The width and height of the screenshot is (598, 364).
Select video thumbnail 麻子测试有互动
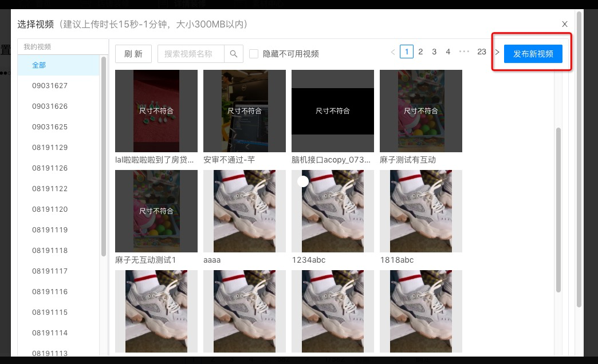coord(421,111)
